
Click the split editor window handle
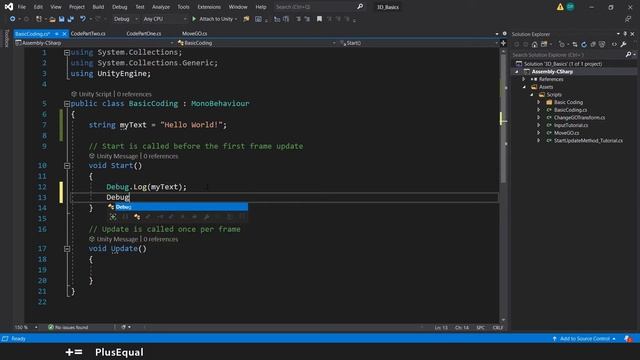pyautogui.click(x=503, y=43)
